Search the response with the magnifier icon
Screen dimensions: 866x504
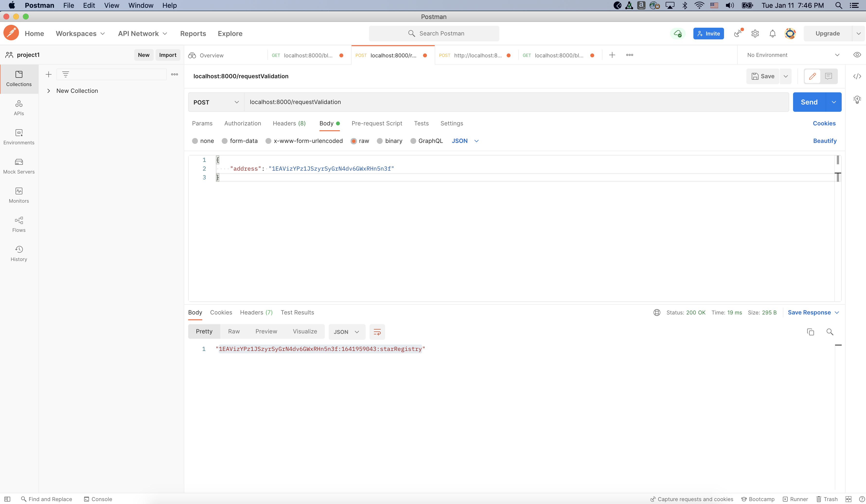830,332
